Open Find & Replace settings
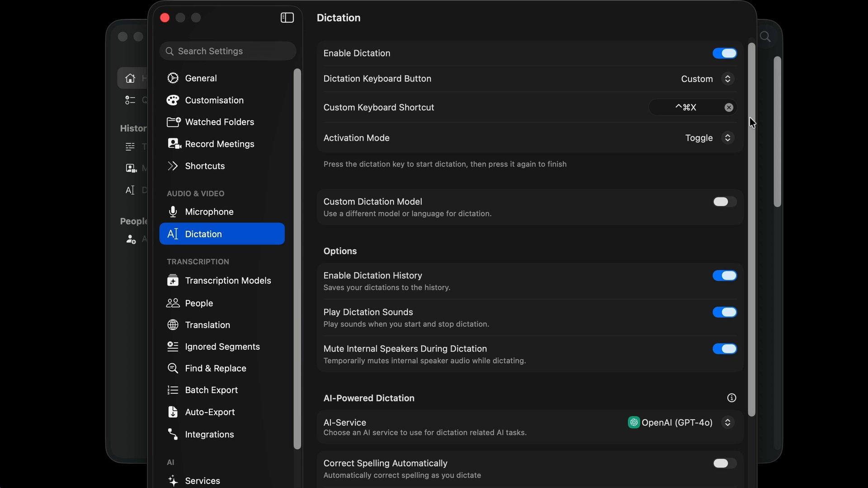Screen dimensions: 868x488 coord(215,368)
